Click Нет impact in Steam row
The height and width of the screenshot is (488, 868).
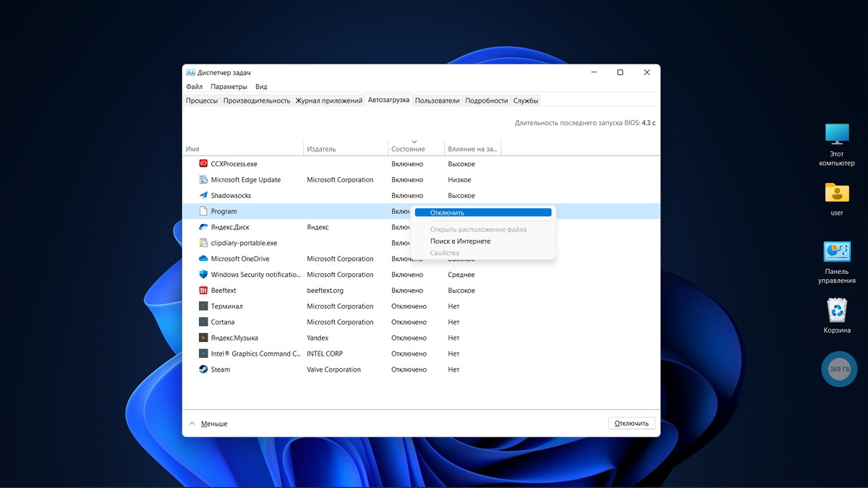tap(454, 369)
